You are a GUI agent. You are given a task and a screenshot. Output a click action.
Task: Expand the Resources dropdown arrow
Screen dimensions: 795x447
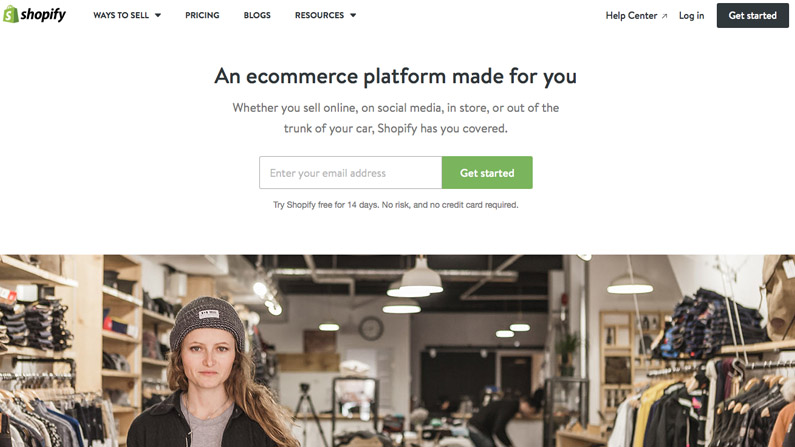[353, 15]
